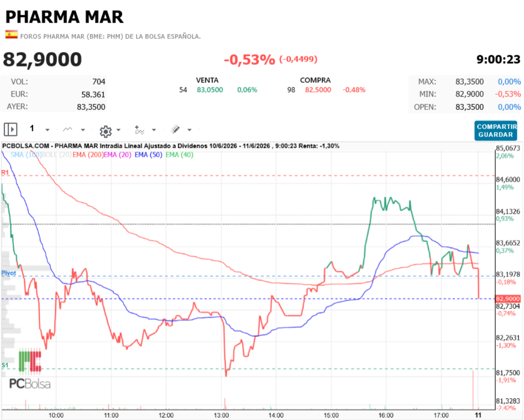Viewport: 524px width, 420px height.
Task: Click the R1 resistance level label
Action: point(5,173)
